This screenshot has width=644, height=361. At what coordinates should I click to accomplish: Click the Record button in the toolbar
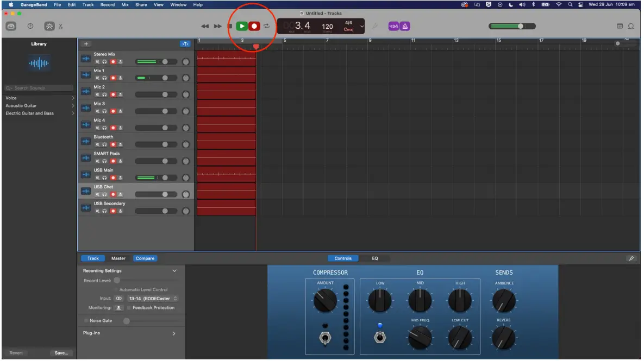[255, 26]
